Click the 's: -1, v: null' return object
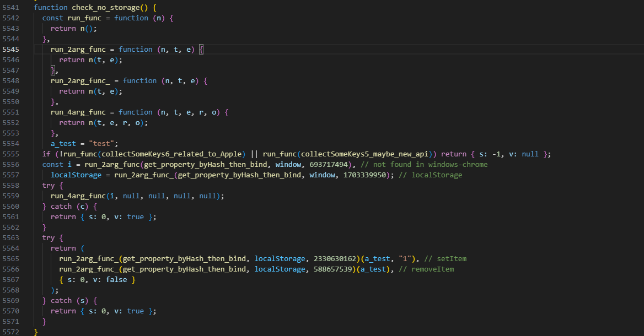Viewport: 644px width, 336px height. pyautogui.click(x=509, y=154)
